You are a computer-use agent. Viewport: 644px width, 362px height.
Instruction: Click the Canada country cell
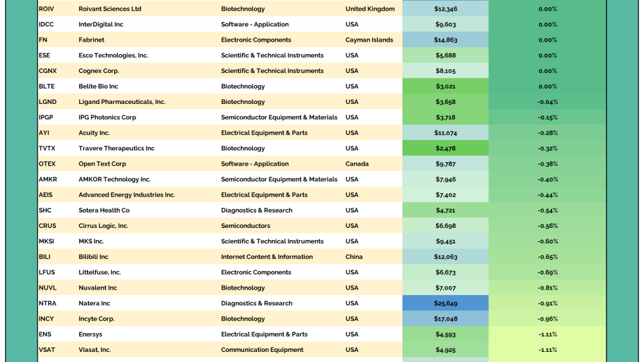pos(358,164)
